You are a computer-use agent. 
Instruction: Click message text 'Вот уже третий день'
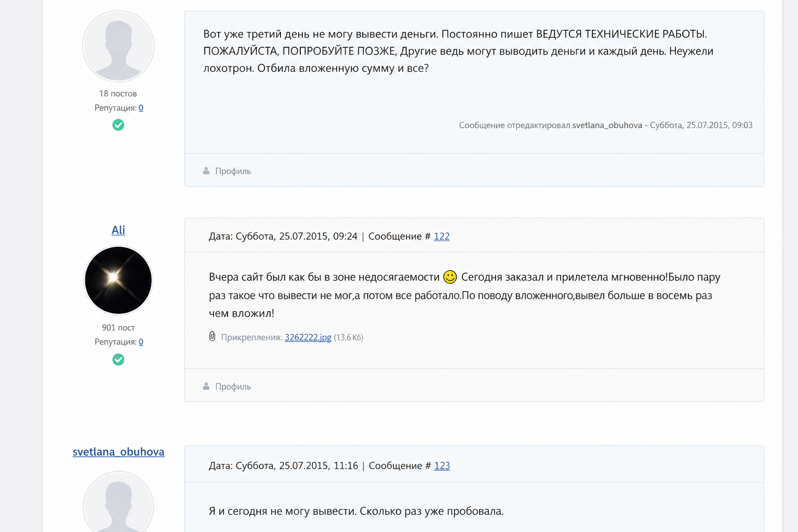(x=257, y=34)
